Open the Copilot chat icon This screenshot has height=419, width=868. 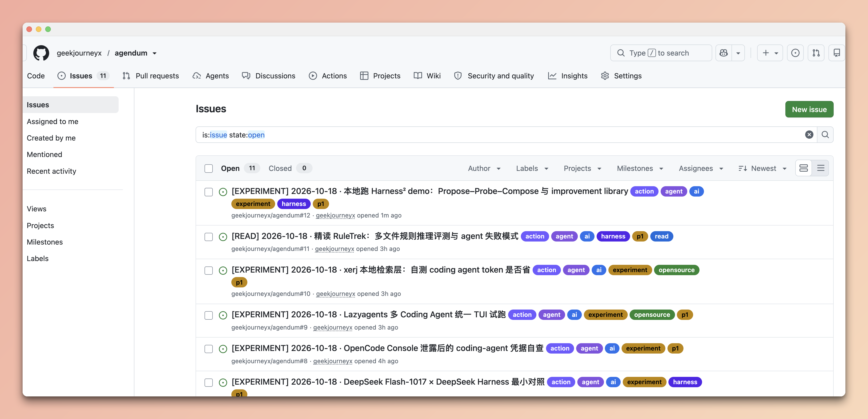click(723, 53)
